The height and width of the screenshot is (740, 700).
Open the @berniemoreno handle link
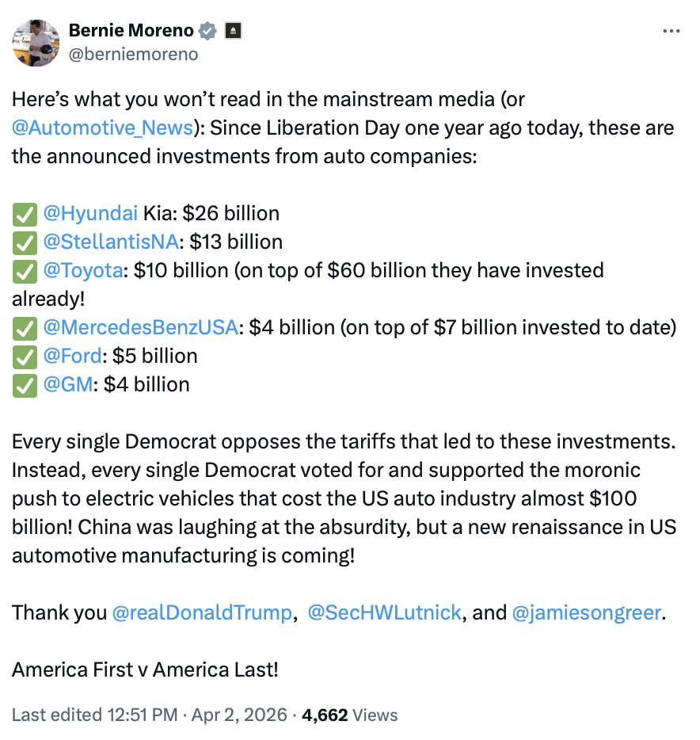point(133,54)
